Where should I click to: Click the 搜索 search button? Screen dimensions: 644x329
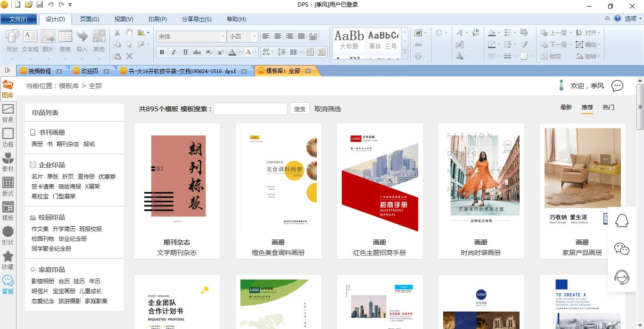(x=300, y=109)
